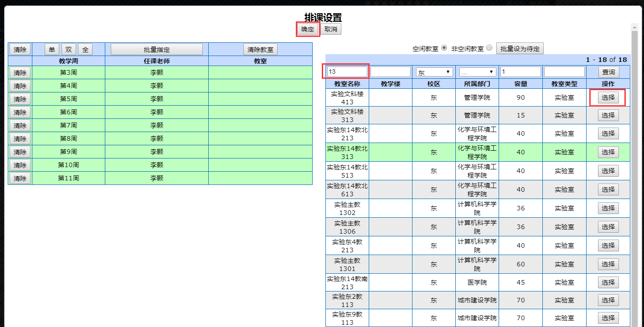Choose classroom 实验文科楼 313 via 选择
This screenshot has width=644, height=327.
tap(608, 115)
